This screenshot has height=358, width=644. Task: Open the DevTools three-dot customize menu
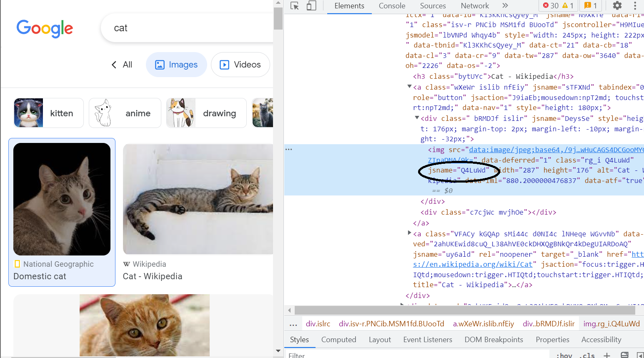[x=635, y=6]
